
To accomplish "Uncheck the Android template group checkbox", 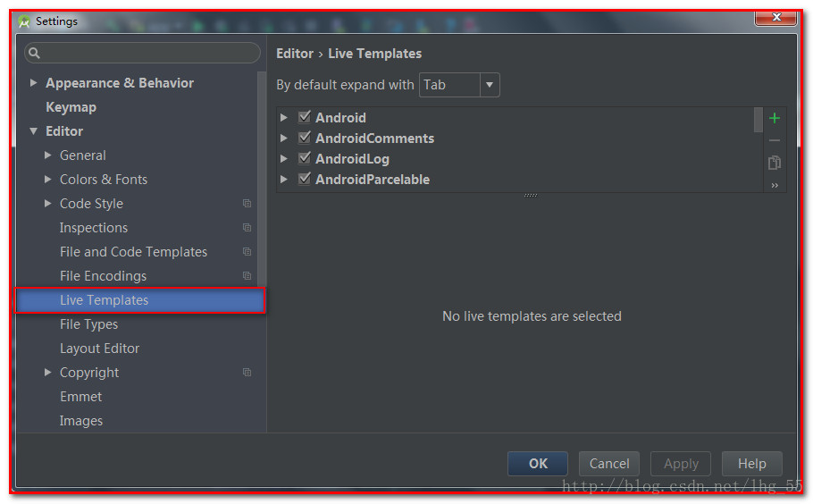I will click(305, 117).
